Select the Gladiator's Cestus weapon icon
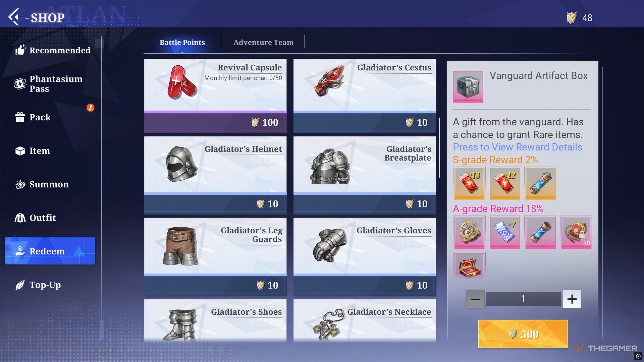 pos(330,81)
